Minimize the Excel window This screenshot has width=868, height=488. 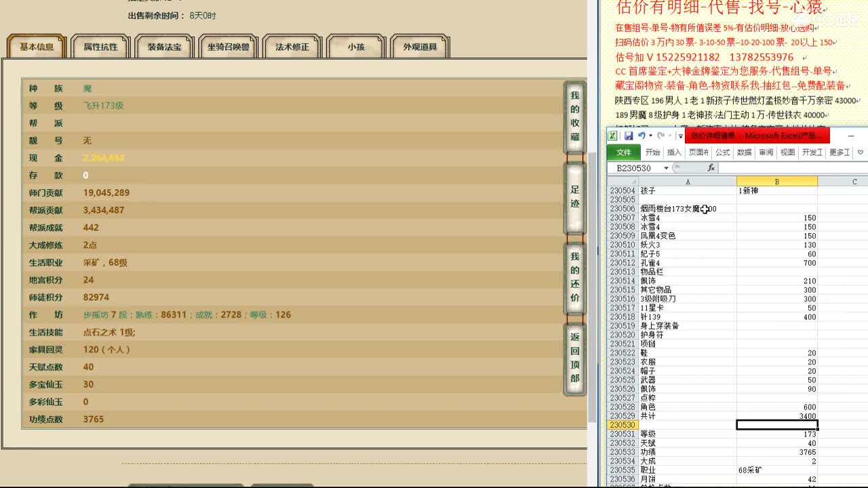click(x=851, y=136)
